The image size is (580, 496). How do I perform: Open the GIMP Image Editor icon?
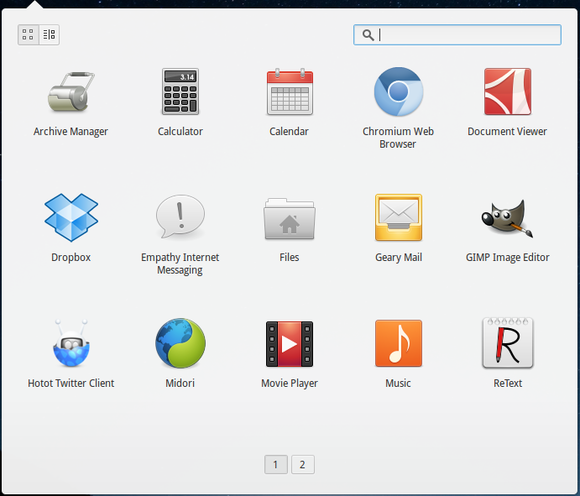pos(508,218)
